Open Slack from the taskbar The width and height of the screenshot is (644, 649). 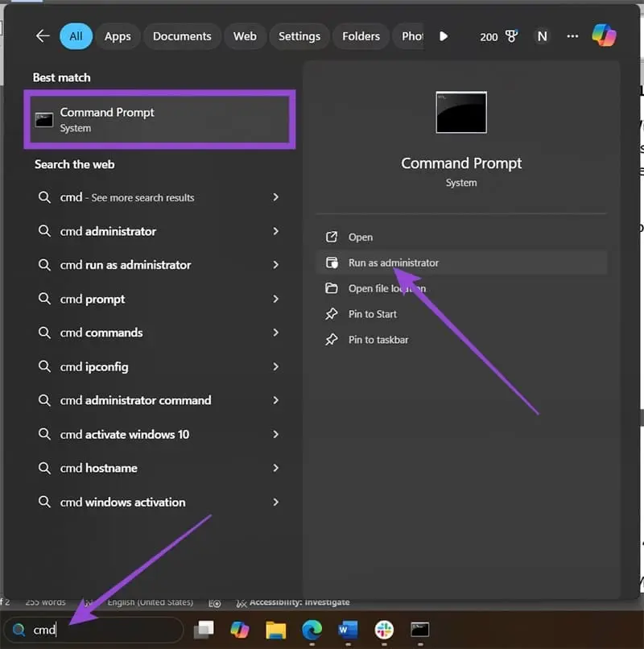click(384, 630)
